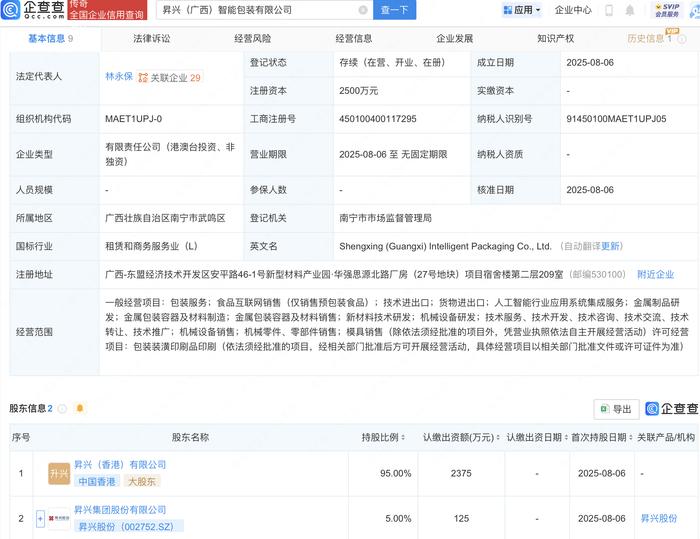
Task: Click the 导出 export button
Action: click(x=617, y=409)
